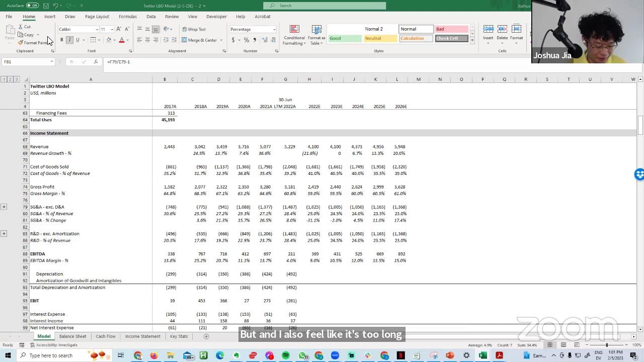Increase font size with the large A icon
644x362 pixels.
[x=119, y=29]
